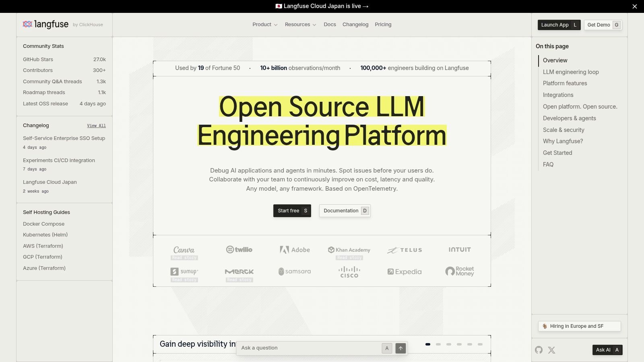Open the Pricing page

[383, 25]
